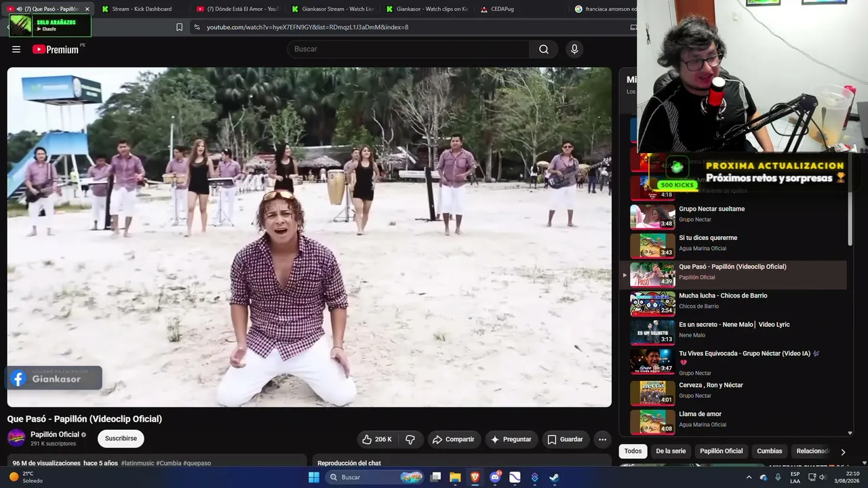The height and width of the screenshot is (488, 868).
Task: Play Mucha lucha - Chicos de Barrio thumbnail
Action: (x=652, y=304)
